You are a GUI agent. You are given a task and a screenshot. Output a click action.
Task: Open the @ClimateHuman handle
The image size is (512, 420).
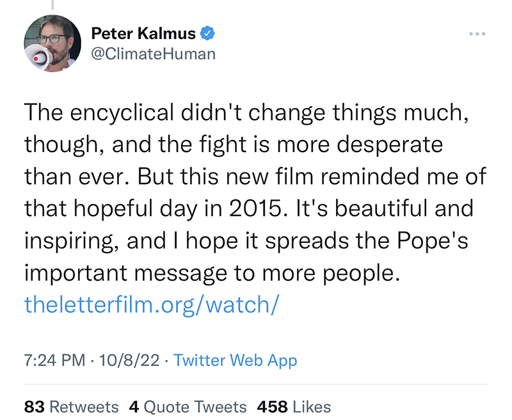pos(154,54)
